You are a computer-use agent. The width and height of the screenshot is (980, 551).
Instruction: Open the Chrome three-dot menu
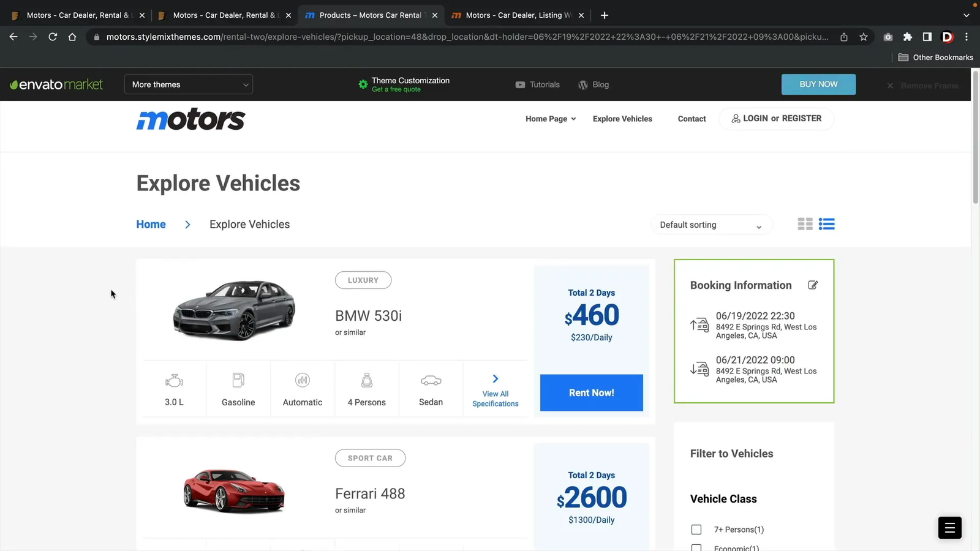(x=967, y=37)
